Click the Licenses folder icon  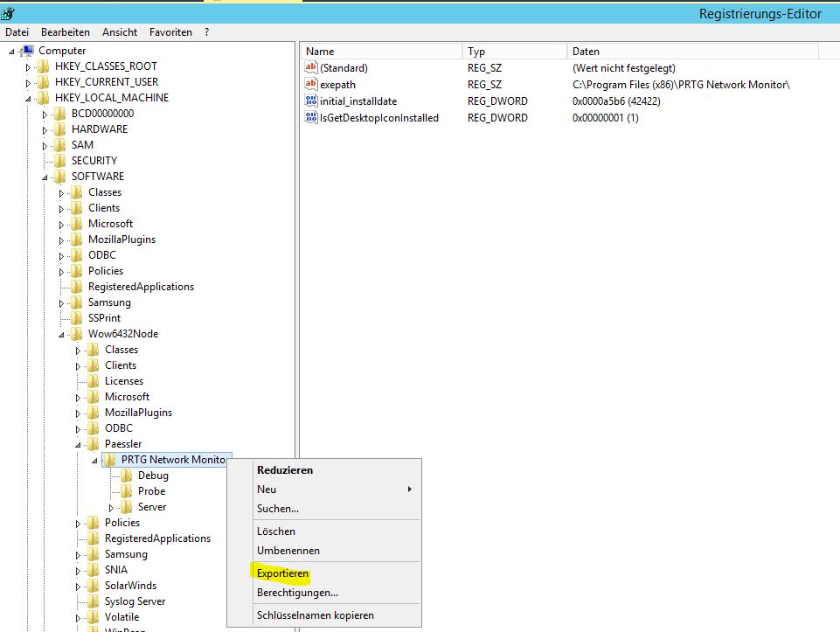click(x=94, y=381)
